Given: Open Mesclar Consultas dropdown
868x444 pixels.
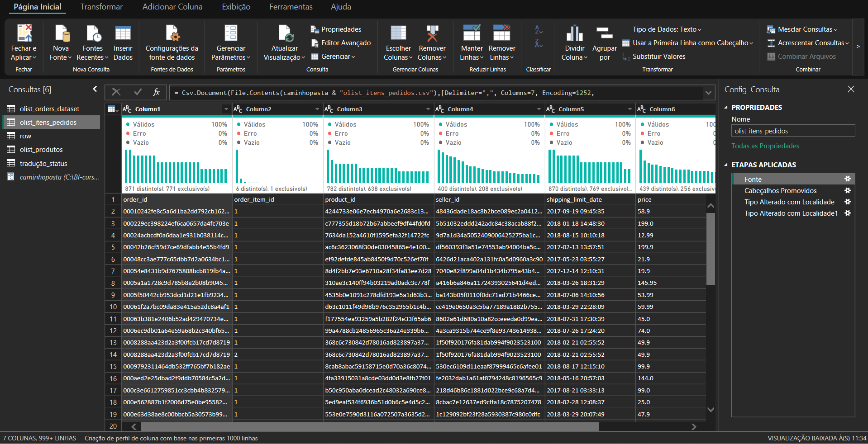Looking at the screenshot, I should (x=802, y=29).
